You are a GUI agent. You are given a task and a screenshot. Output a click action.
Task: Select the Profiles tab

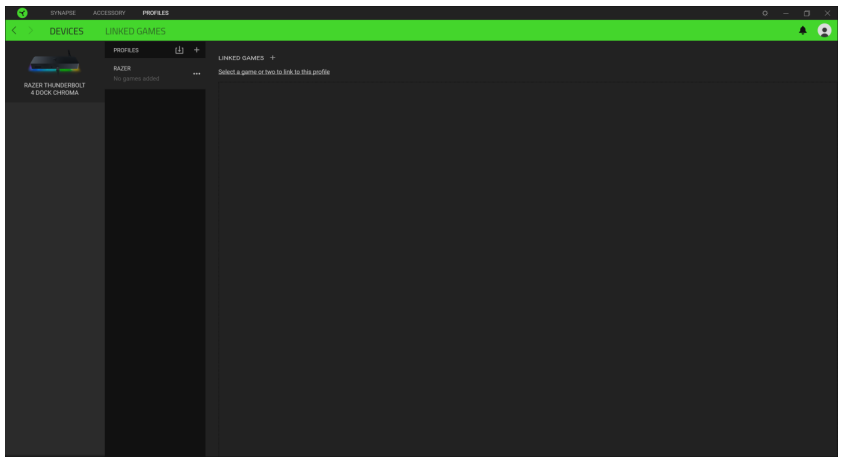[155, 12]
